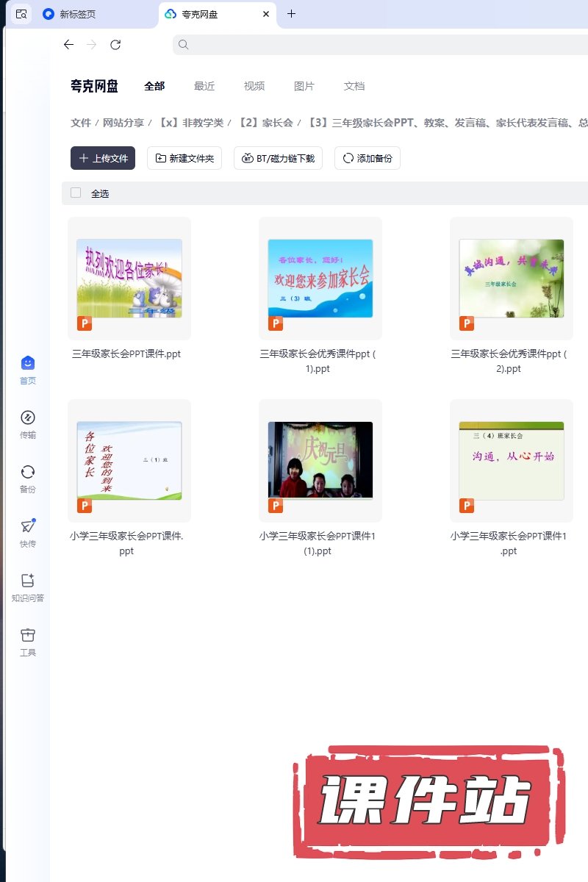Navigate to 【2】家长会 breadcrumb folder
The height and width of the screenshot is (882, 588).
tap(265, 123)
